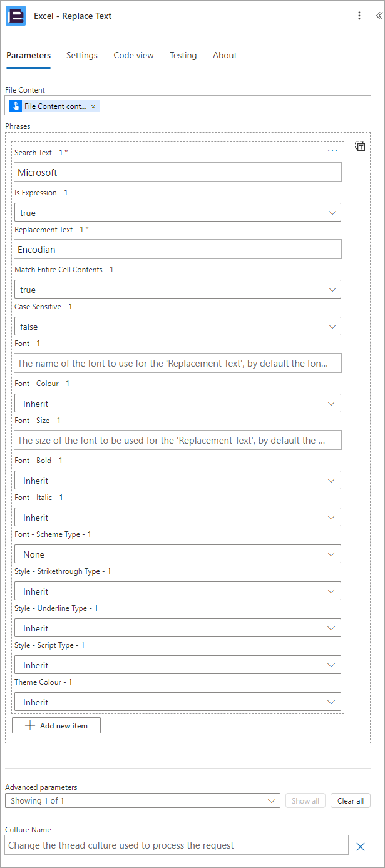Collapse the panel with double chevron icon
Screen dimensions: 385x868
coord(379,16)
